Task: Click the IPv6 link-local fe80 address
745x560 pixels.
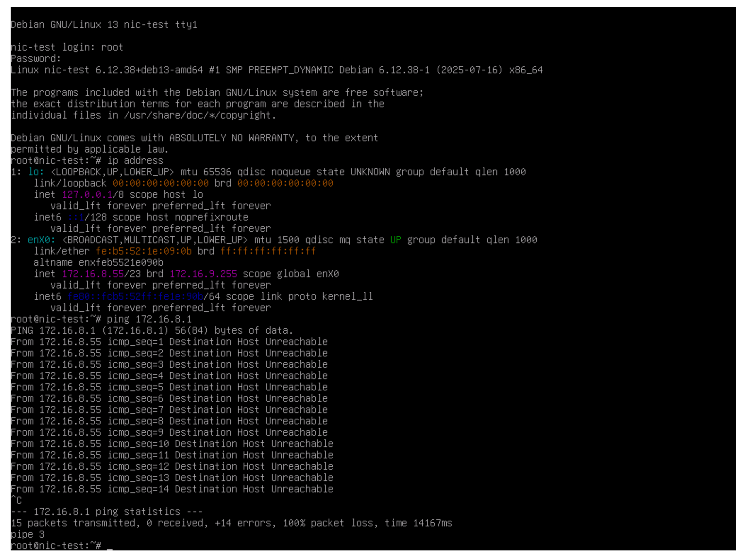Action: 135,297
